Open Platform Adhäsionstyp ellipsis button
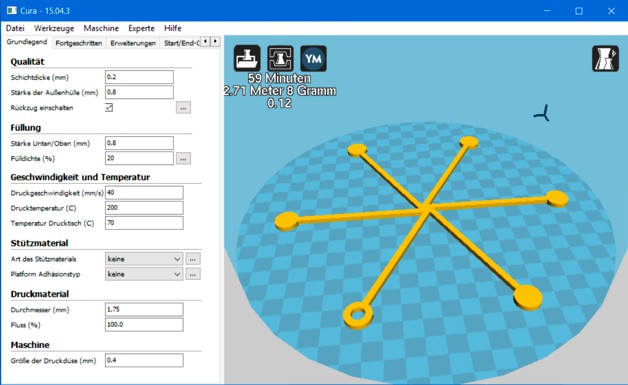 tap(193, 274)
